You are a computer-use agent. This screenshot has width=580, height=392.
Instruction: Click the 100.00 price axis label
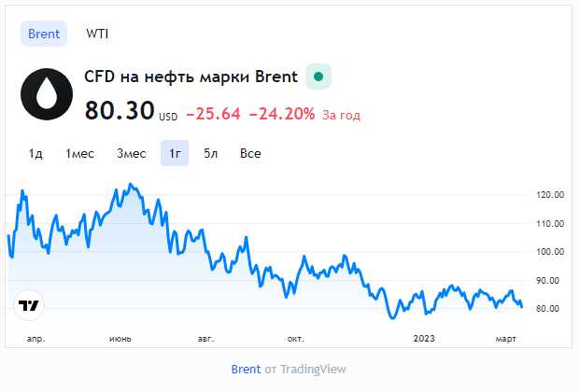(550, 252)
